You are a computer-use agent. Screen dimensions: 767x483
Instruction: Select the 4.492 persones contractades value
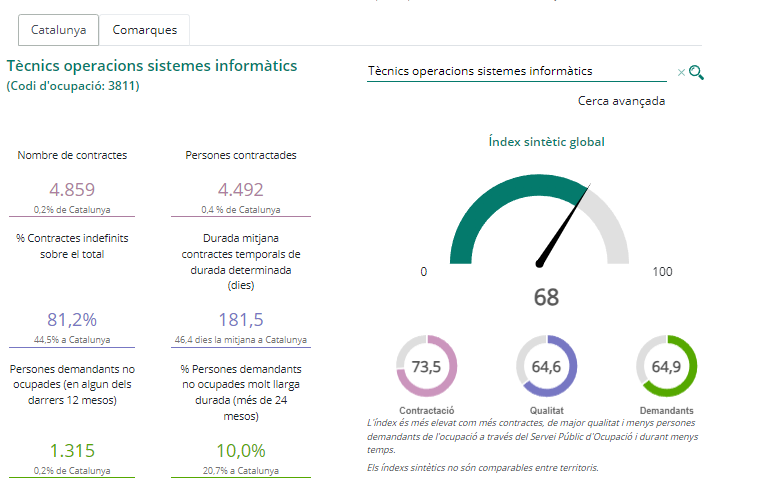point(241,189)
